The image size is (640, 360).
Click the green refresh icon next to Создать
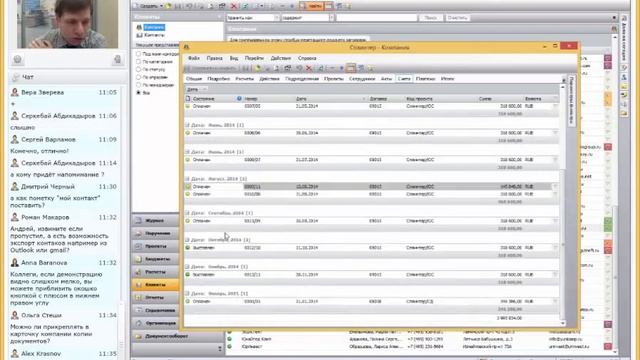pyautogui.click(x=168, y=6)
